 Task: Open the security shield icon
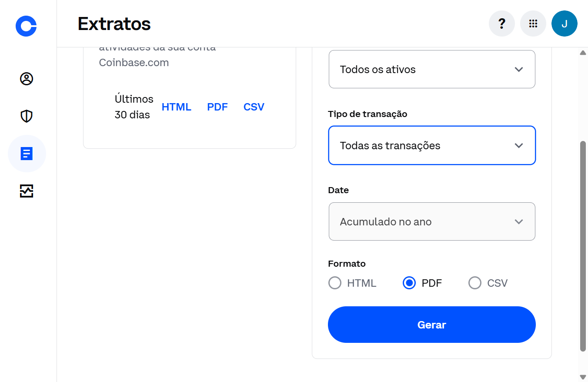(27, 116)
